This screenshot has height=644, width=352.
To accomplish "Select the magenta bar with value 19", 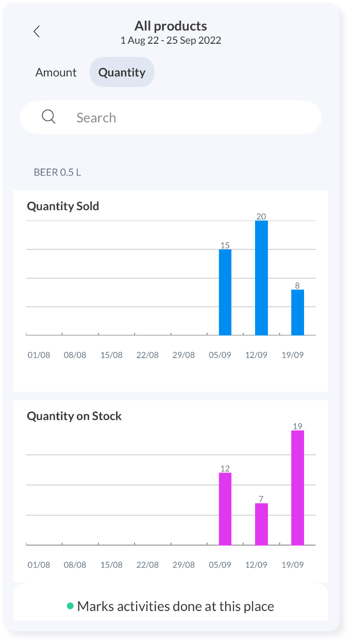I will coord(297,487).
